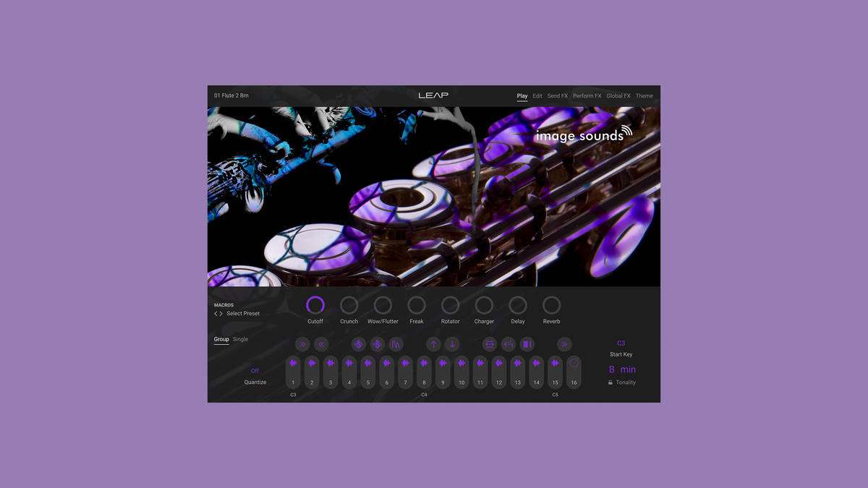Open the Select Preset macro menu

[243, 314]
